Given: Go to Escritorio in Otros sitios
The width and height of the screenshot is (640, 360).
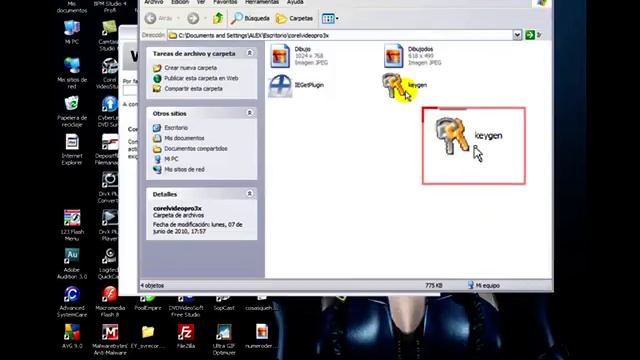Looking at the screenshot, I should [x=176, y=128].
